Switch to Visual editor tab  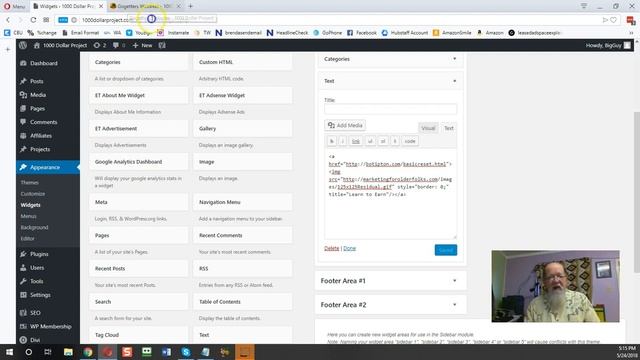point(428,128)
